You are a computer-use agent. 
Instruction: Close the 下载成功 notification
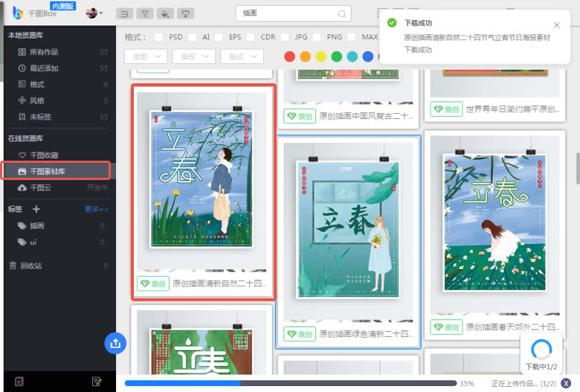(x=556, y=25)
